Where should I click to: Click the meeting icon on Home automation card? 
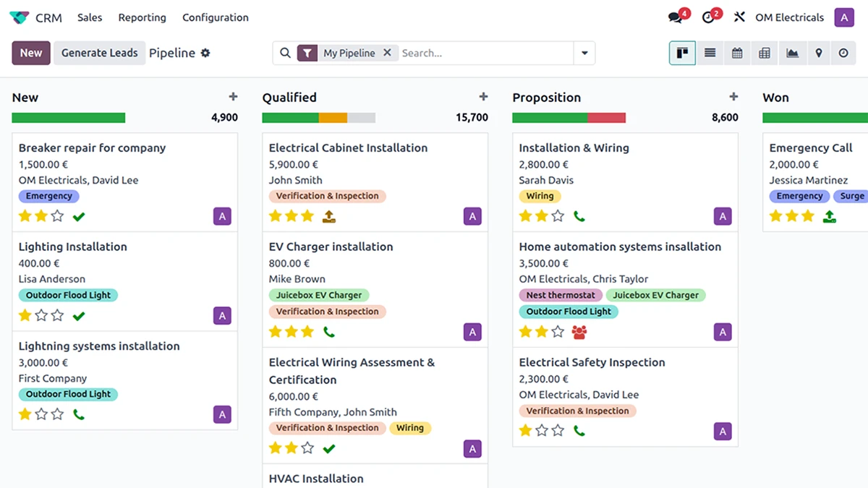click(579, 332)
